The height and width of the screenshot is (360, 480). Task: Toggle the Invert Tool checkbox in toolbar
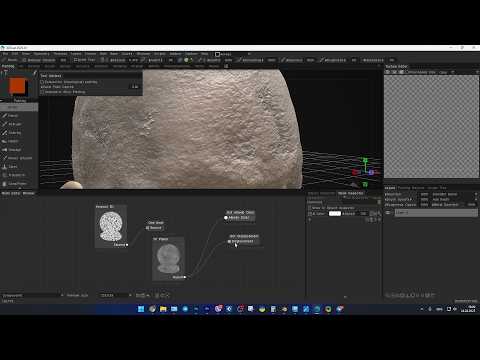point(75,60)
